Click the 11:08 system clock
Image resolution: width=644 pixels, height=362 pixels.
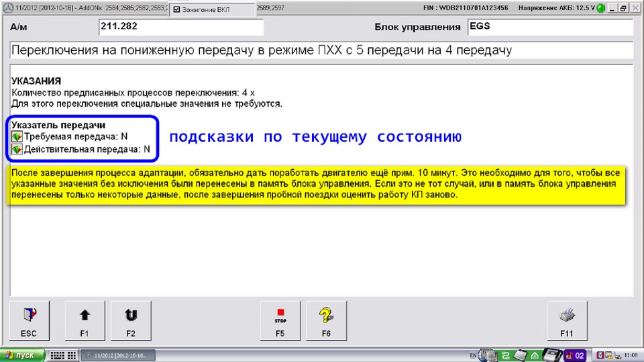[x=631, y=355]
